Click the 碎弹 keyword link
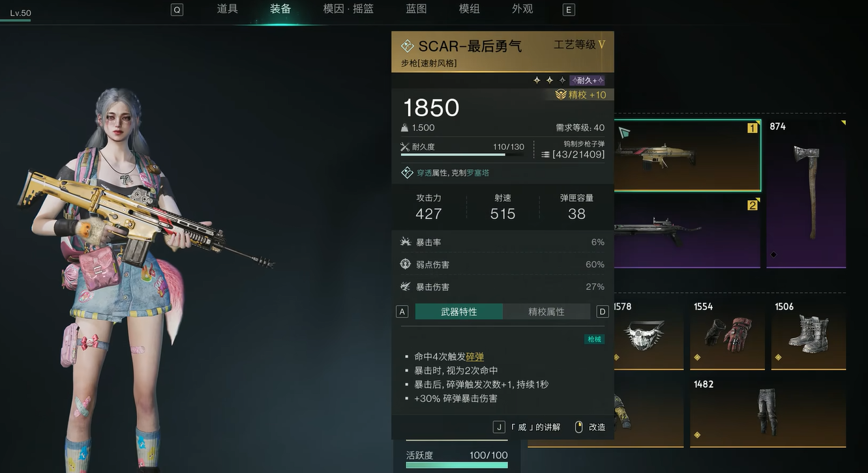The height and width of the screenshot is (473, 868). click(475, 356)
